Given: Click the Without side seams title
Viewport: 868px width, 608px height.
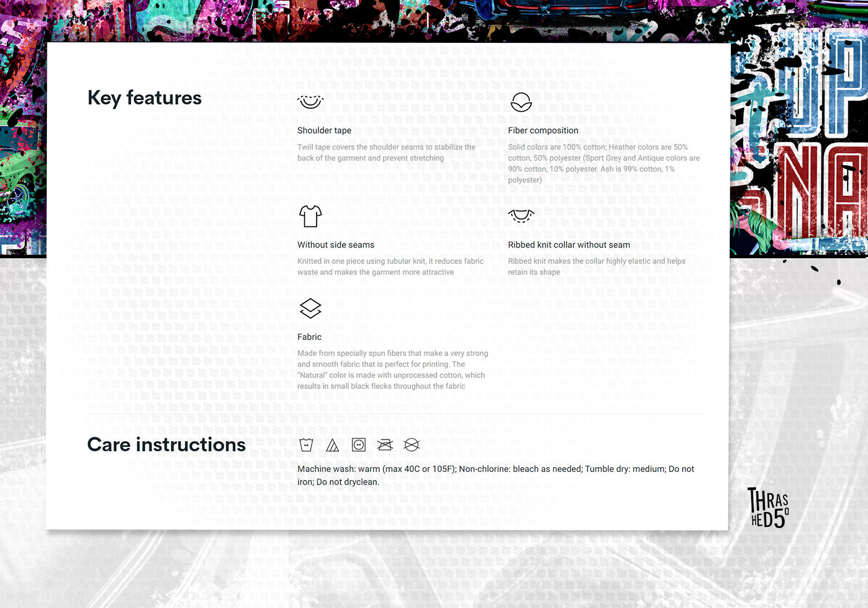Looking at the screenshot, I should (336, 245).
